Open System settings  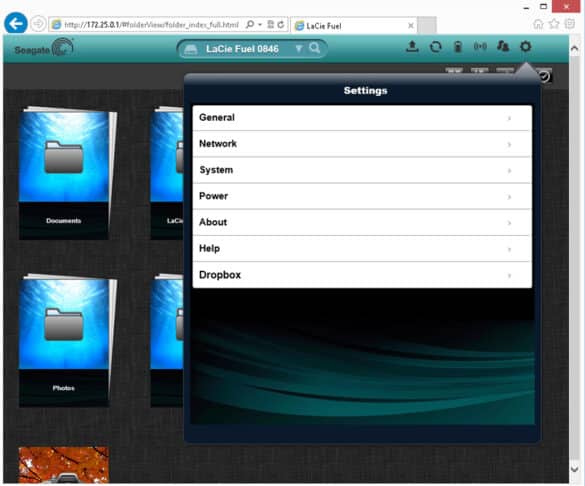pos(362,170)
